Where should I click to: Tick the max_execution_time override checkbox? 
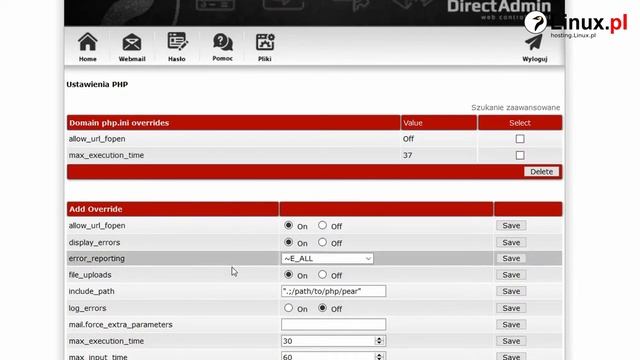tap(520, 155)
